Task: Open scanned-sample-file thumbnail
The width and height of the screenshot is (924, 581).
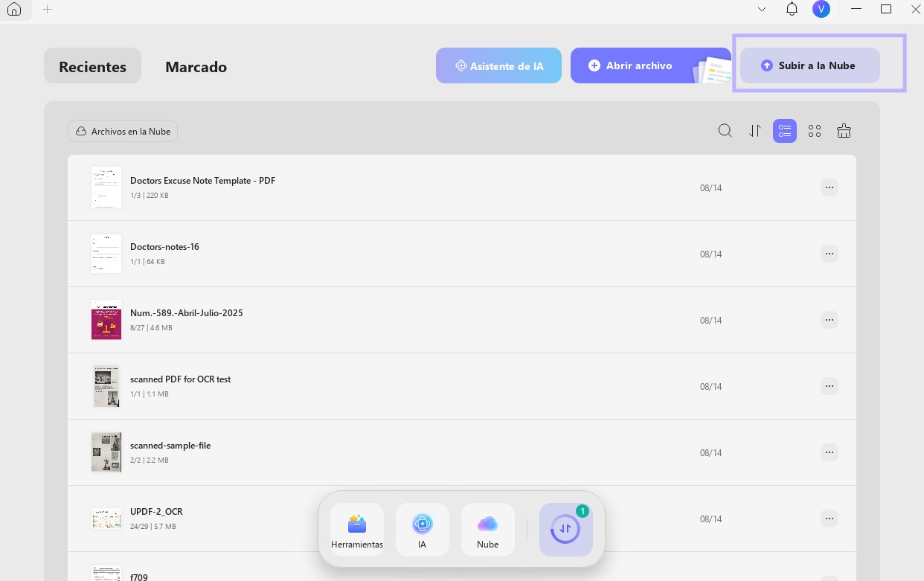Action: (106, 452)
